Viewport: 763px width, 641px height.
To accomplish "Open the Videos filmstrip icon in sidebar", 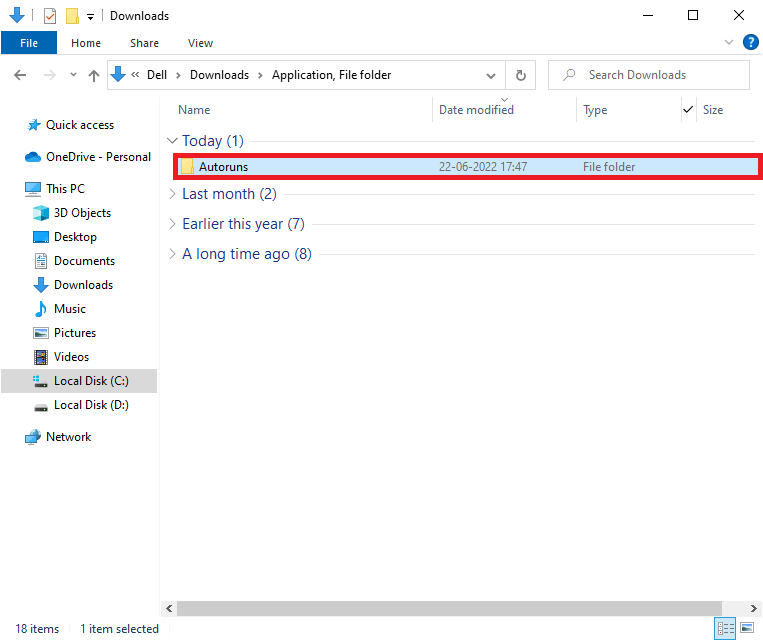I will [x=41, y=357].
